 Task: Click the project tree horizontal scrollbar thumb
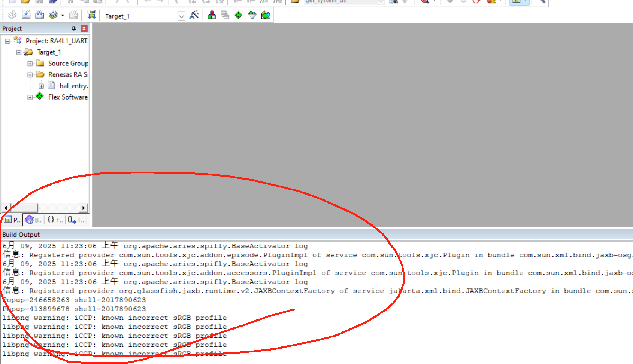[24, 208]
